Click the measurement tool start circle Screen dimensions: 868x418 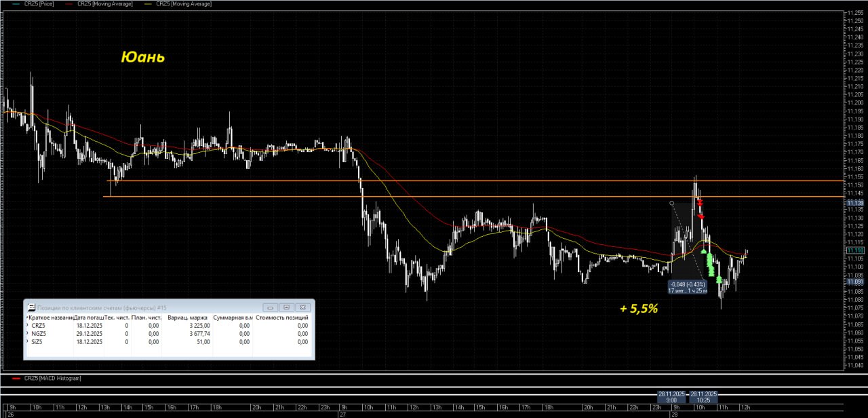pyautogui.click(x=671, y=203)
